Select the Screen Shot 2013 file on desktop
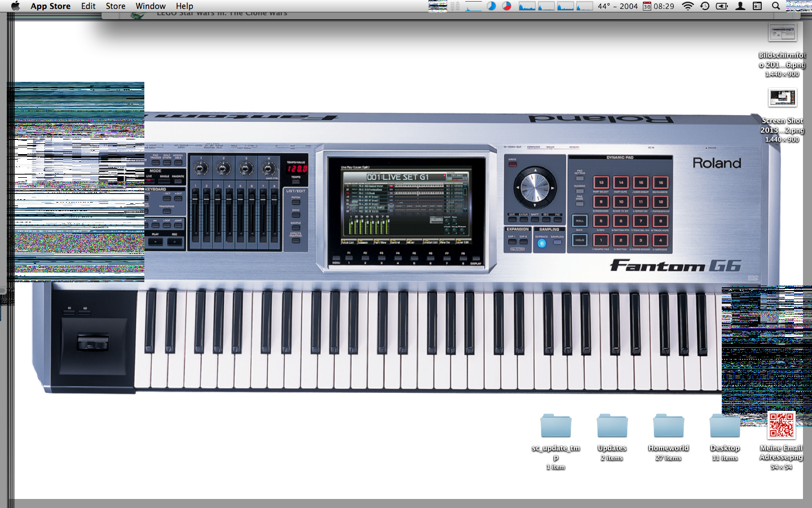 click(x=782, y=116)
